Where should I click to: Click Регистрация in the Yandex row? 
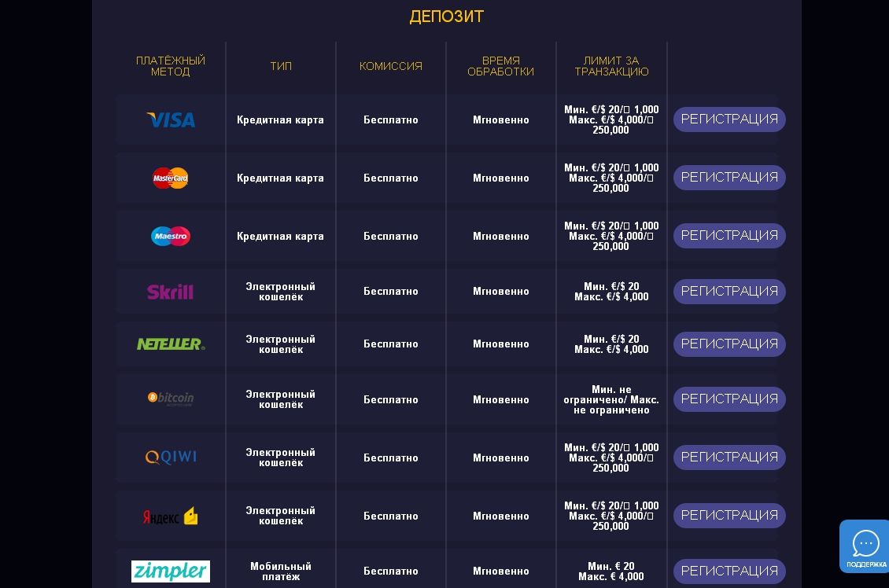click(729, 516)
